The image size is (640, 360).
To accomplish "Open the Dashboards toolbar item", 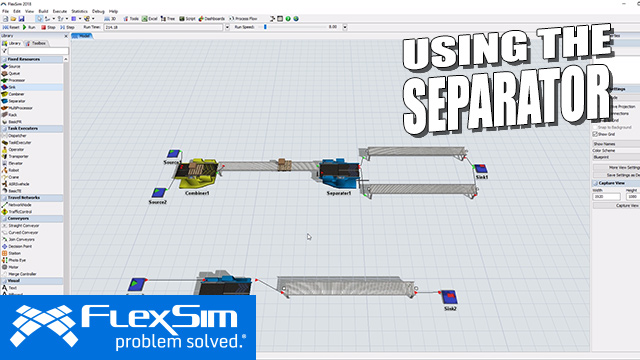I will click(211, 19).
